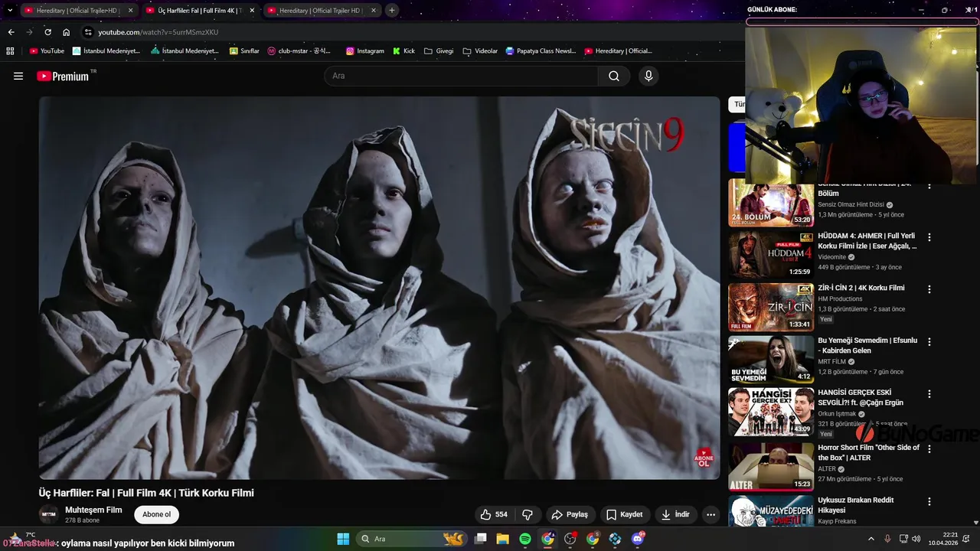
Task: Download video with İndir button
Action: pyautogui.click(x=675, y=514)
